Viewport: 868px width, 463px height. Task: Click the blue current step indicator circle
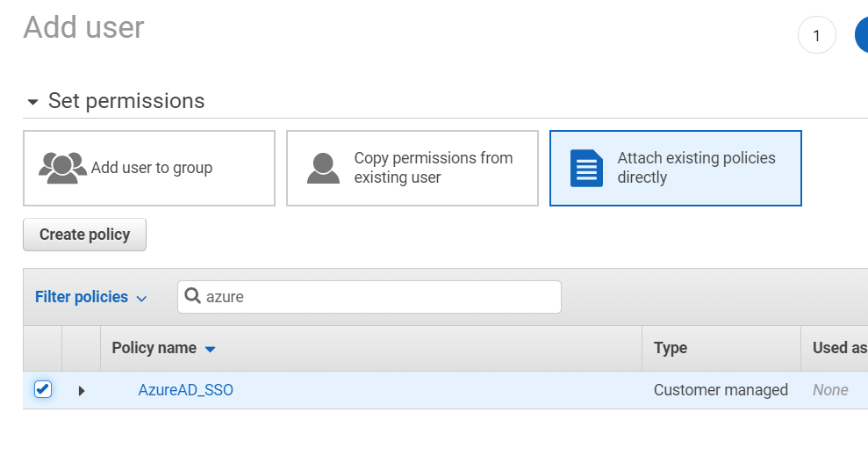click(862, 35)
